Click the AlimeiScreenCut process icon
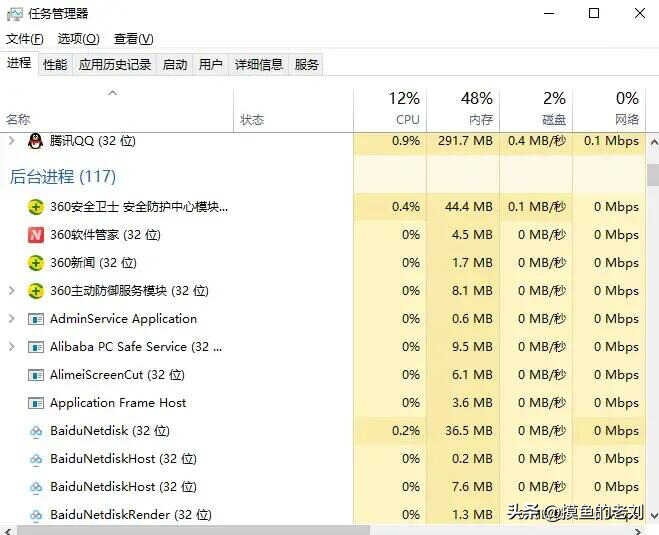Image resolution: width=659 pixels, height=535 pixels. tap(36, 375)
